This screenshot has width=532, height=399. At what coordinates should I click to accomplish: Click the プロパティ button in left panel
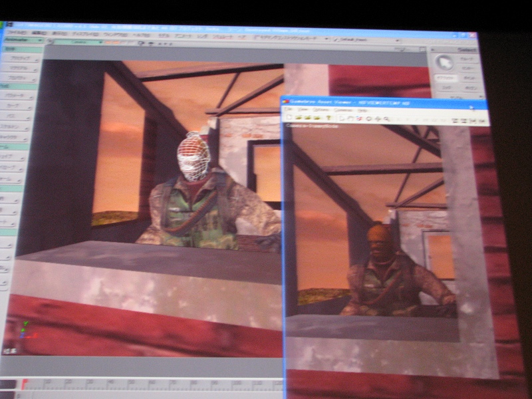(19, 78)
